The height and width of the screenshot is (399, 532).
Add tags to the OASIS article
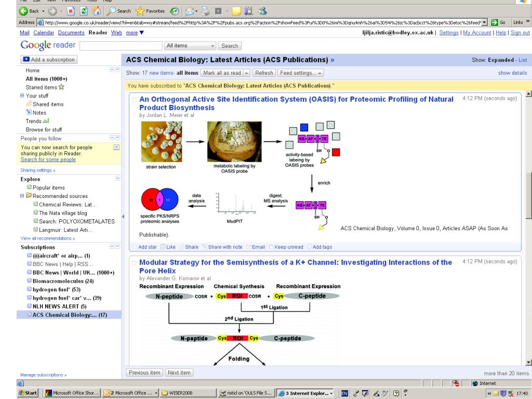click(320, 247)
